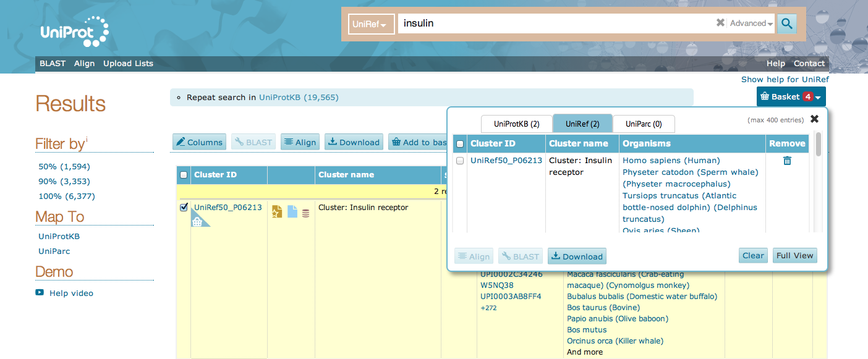Expand the Advanced search options
Viewport: 868px width, 359px height.
click(x=751, y=23)
